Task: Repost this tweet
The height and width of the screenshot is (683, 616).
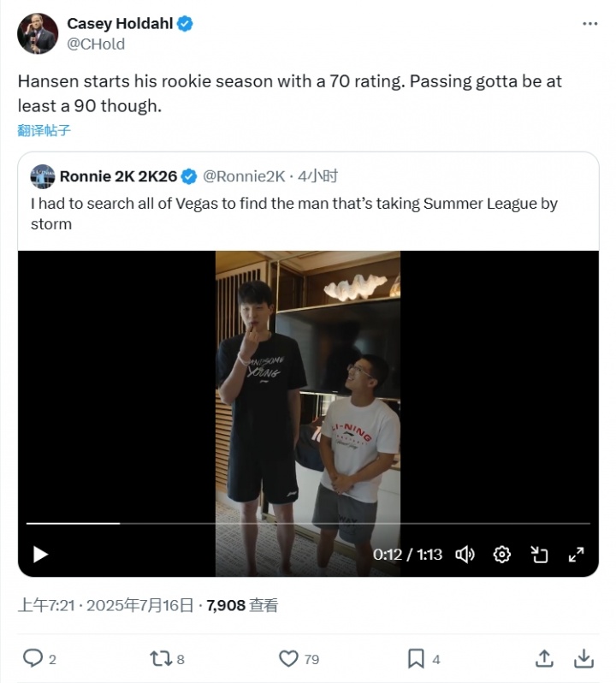Action: pos(160,658)
